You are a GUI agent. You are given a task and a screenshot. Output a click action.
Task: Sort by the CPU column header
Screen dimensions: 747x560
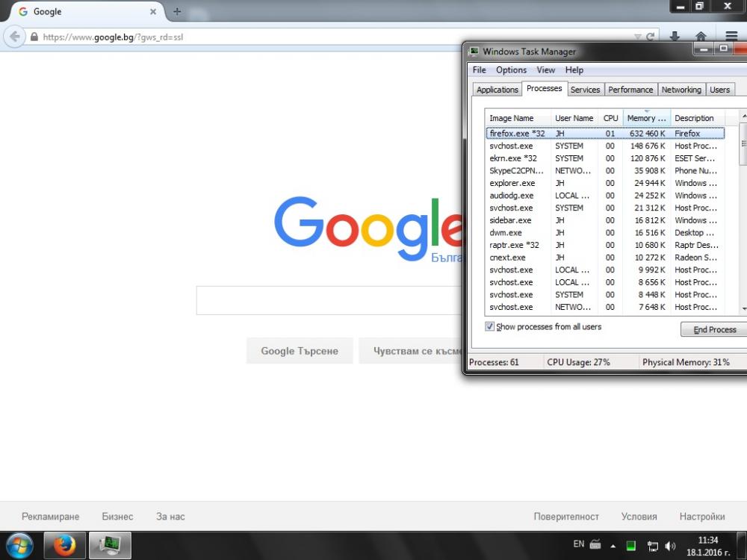click(610, 118)
